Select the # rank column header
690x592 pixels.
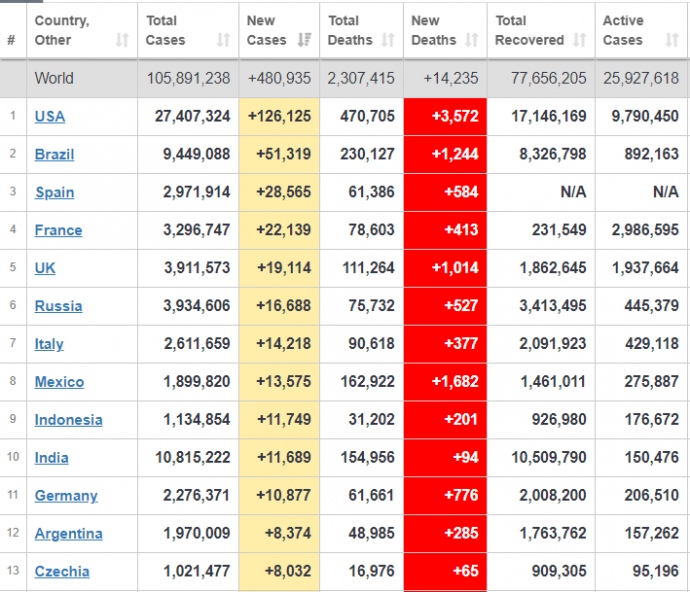click(x=11, y=40)
